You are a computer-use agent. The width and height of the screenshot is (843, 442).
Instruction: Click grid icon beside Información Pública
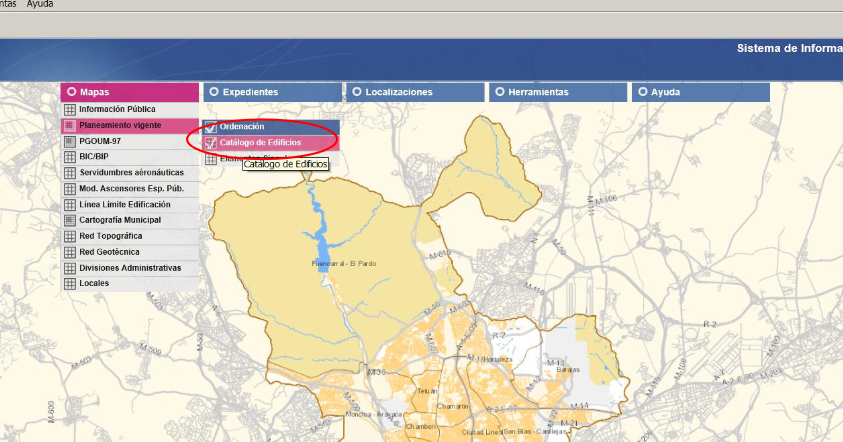[69, 109]
